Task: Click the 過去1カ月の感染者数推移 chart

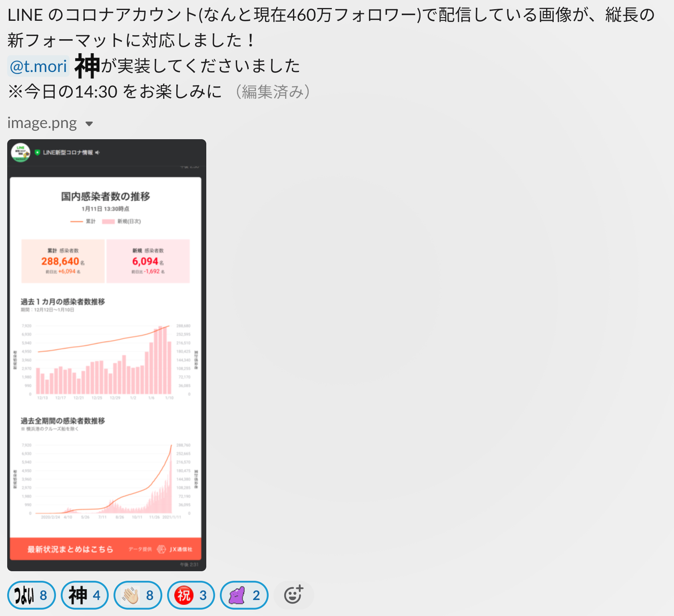Action: click(106, 359)
